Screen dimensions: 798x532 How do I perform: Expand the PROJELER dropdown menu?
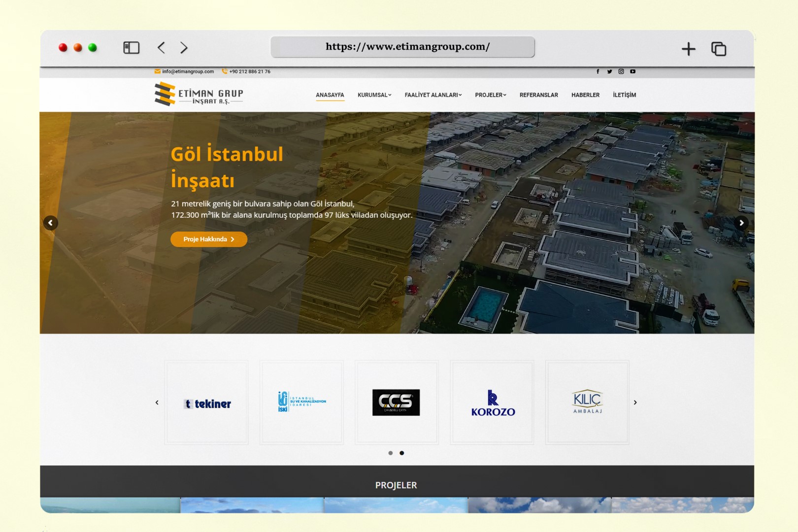pos(491,95)
